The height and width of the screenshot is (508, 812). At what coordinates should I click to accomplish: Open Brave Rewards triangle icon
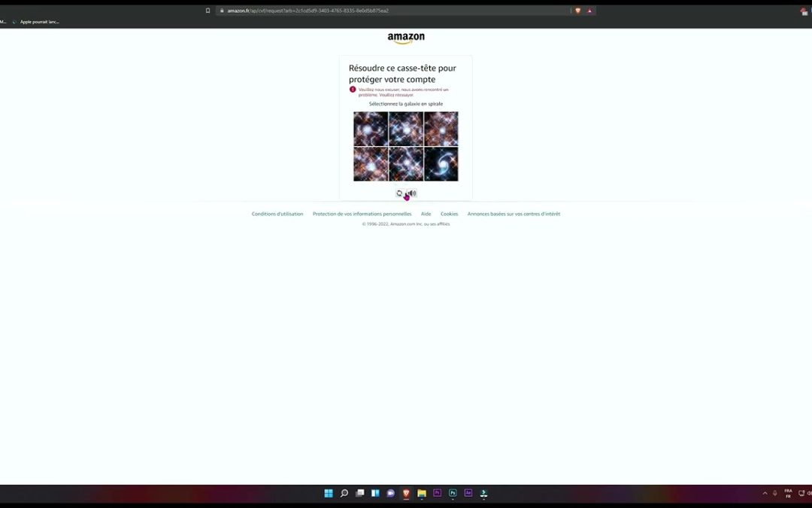(589, 11)
